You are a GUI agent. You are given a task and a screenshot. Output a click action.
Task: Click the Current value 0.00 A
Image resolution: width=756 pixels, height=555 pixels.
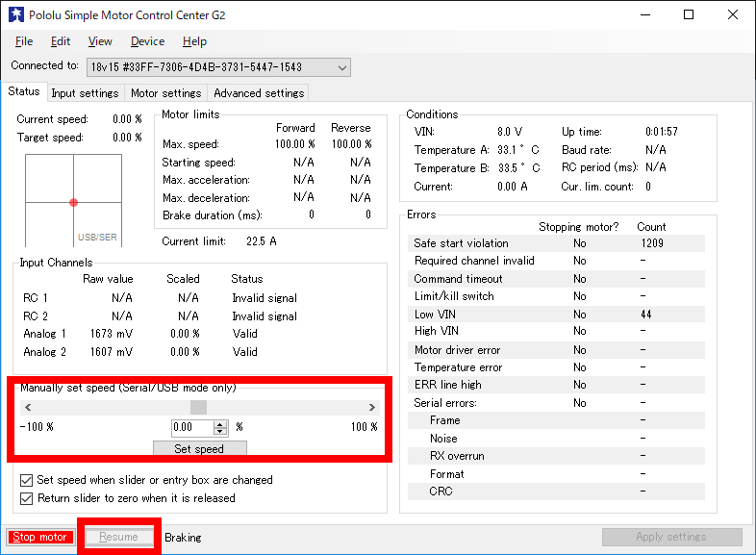[512, 187]
